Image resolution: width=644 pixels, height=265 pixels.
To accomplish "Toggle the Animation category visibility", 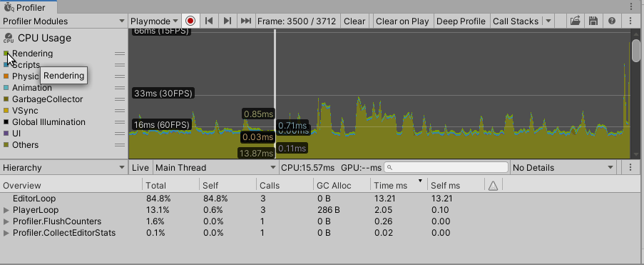I will click(6, 88).
